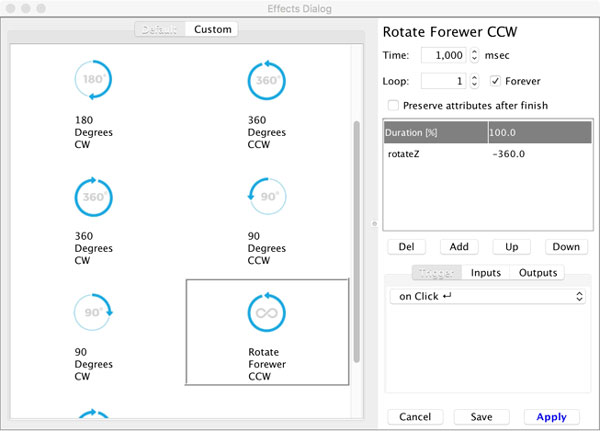Click the split pane divider handle
The image size is (600, 431).
[x=375, y=224]
